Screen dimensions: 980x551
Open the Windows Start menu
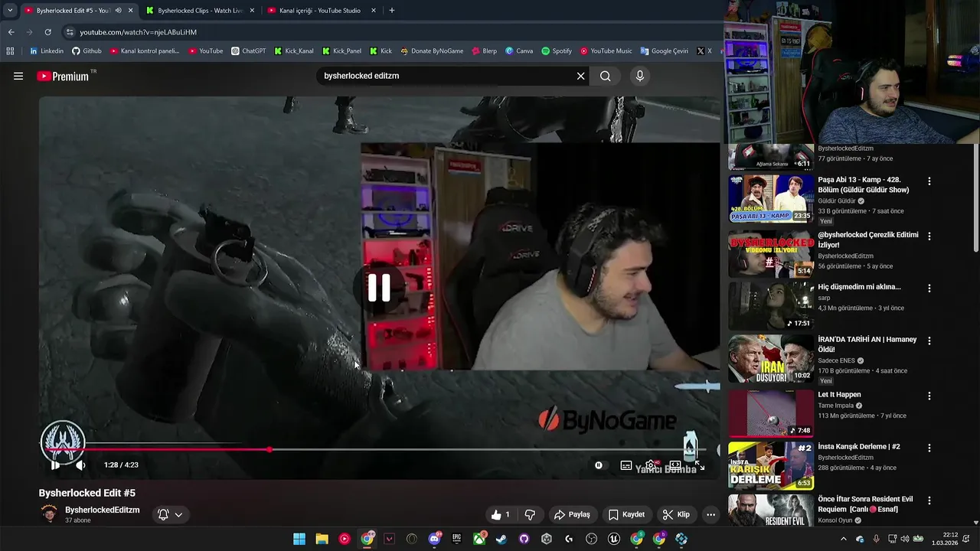point(299,539)
